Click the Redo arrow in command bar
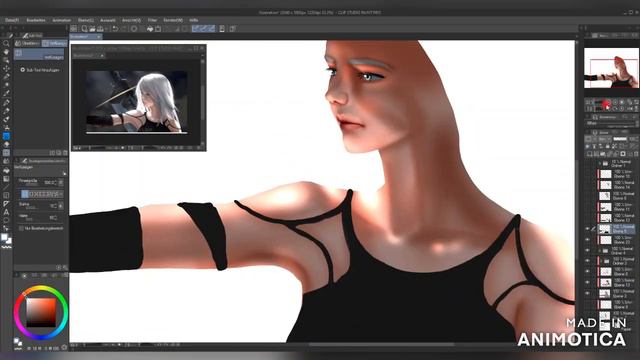640x360 pixels. 124,29
